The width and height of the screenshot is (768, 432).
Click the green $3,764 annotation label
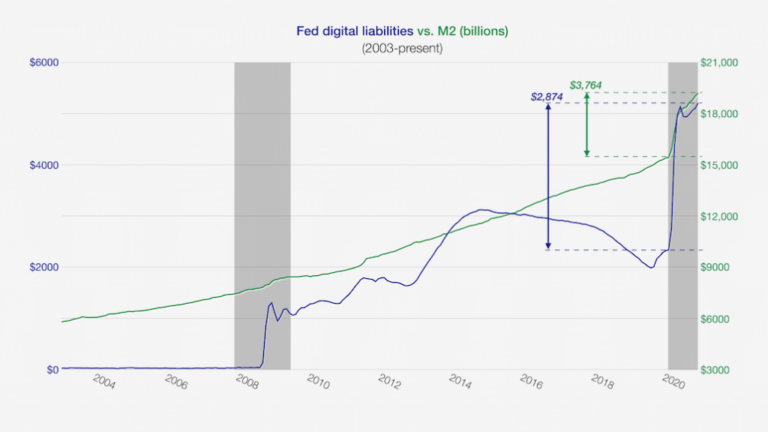pos(586,85)
